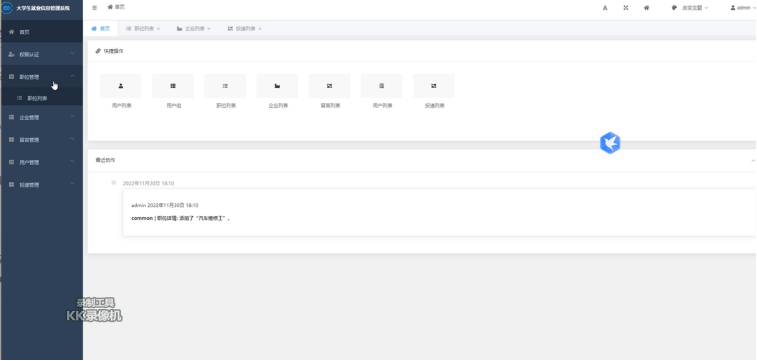This screenshot has height=361, width=757.
Task: Close the 企业列表 tab
Action: 209,29
